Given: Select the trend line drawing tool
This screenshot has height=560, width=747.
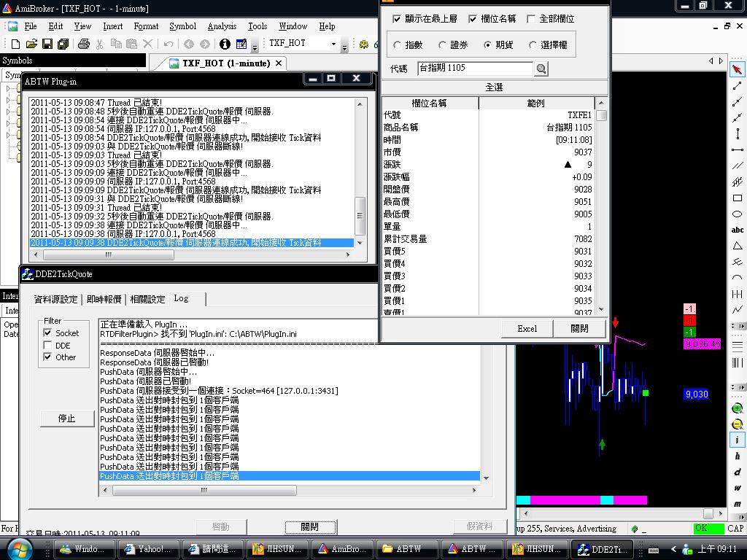Looking at the screenshot, I should [x=737, y=86].
